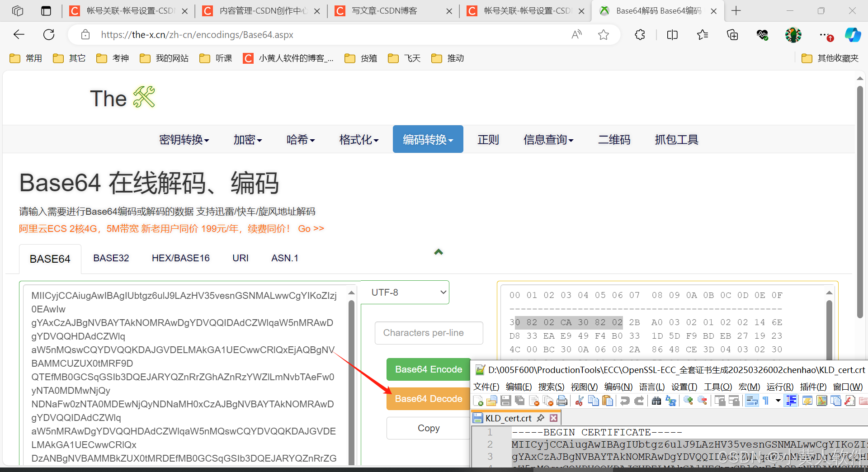The width and height of the screenshot is (868, 472).
Task: Open 设置(T) menu in Notepad++
Action: [x=684, y=387]
